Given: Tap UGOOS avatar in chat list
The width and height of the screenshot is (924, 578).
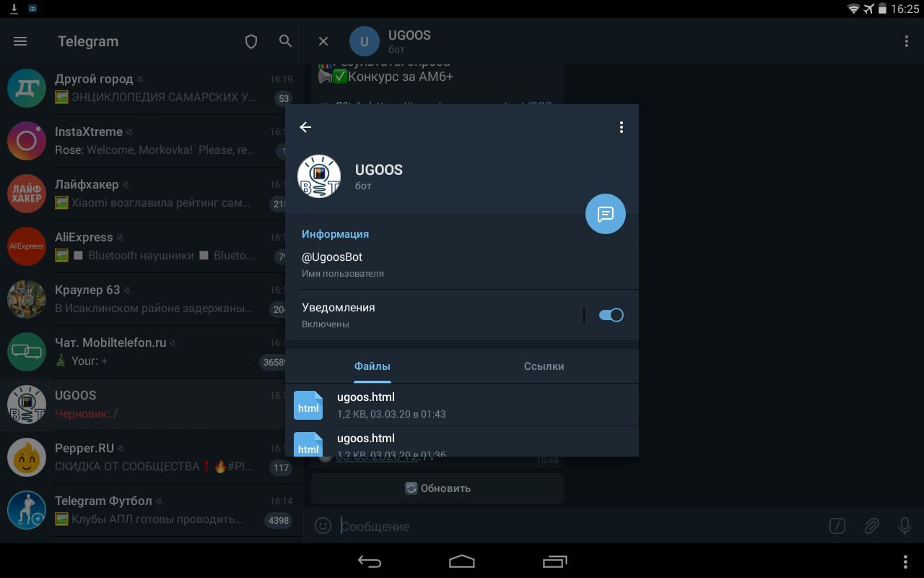Looking at the screenshot, I should tap(27, 405).
